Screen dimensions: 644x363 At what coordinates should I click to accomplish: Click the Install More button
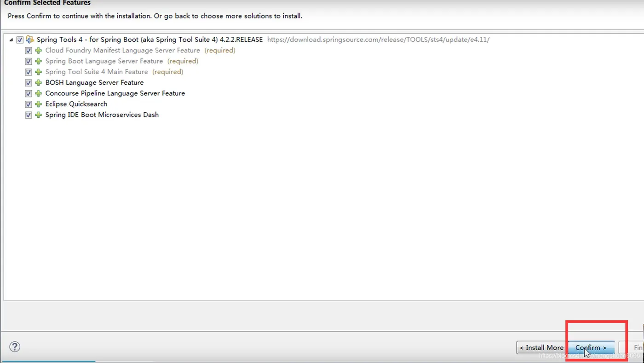(541, 348)
